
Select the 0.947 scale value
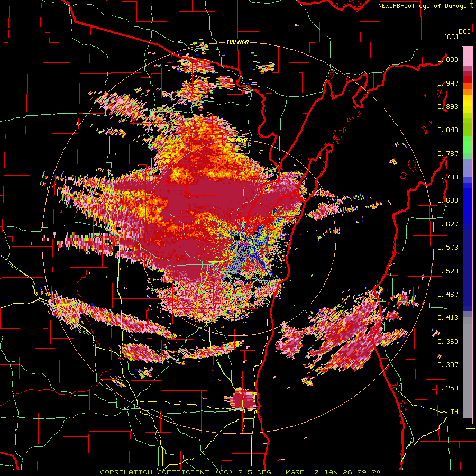[448, 83]
